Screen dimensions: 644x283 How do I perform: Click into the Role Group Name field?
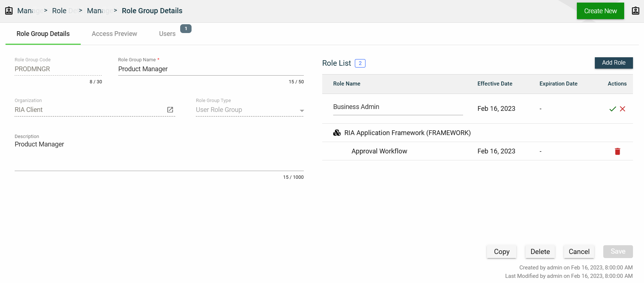(x=211, y=69)
